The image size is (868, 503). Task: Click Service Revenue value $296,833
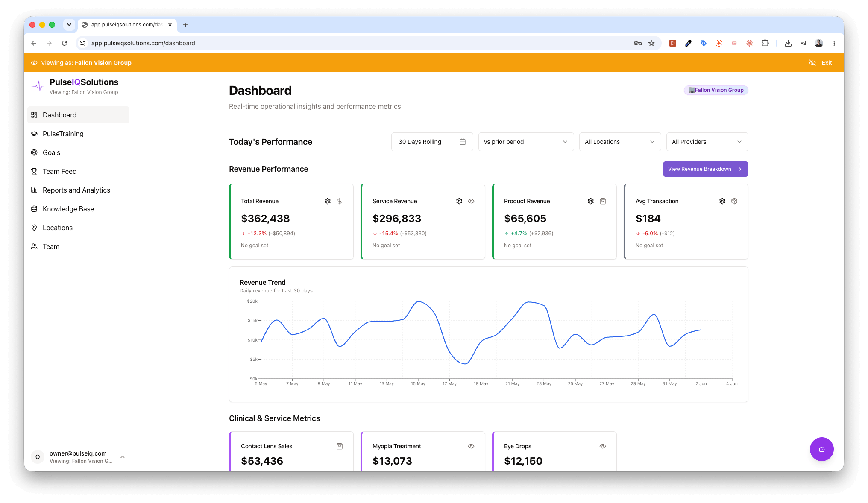pyautogui.click(x=397, y=219)
